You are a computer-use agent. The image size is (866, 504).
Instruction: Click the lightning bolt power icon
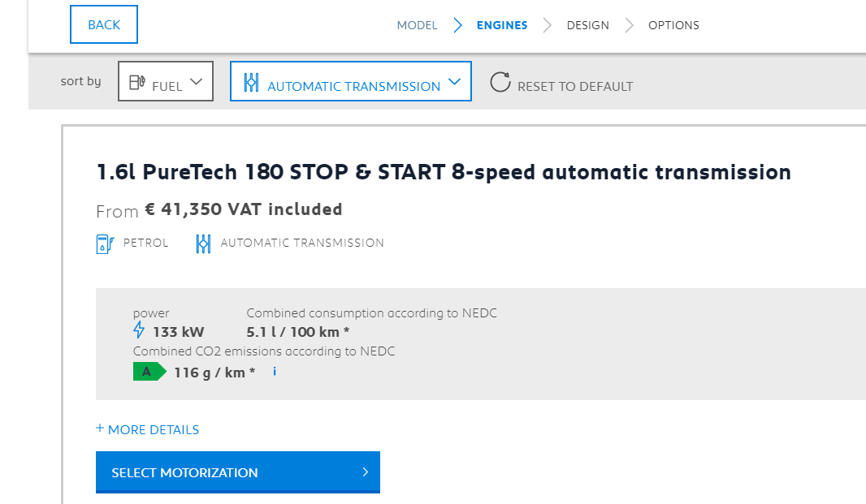tap(139, 330)
